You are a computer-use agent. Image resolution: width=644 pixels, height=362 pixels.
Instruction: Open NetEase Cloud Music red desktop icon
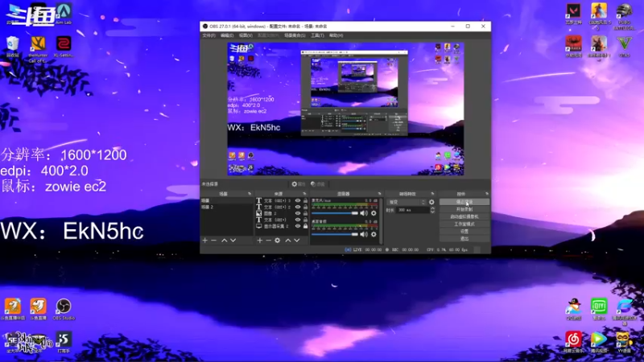[x=573, y=342]
